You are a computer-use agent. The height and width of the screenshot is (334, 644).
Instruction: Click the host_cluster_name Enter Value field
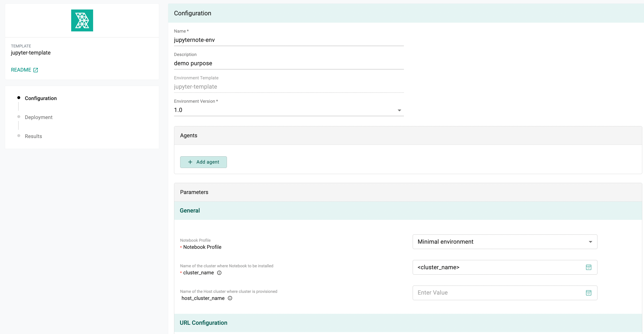(505, 293)
